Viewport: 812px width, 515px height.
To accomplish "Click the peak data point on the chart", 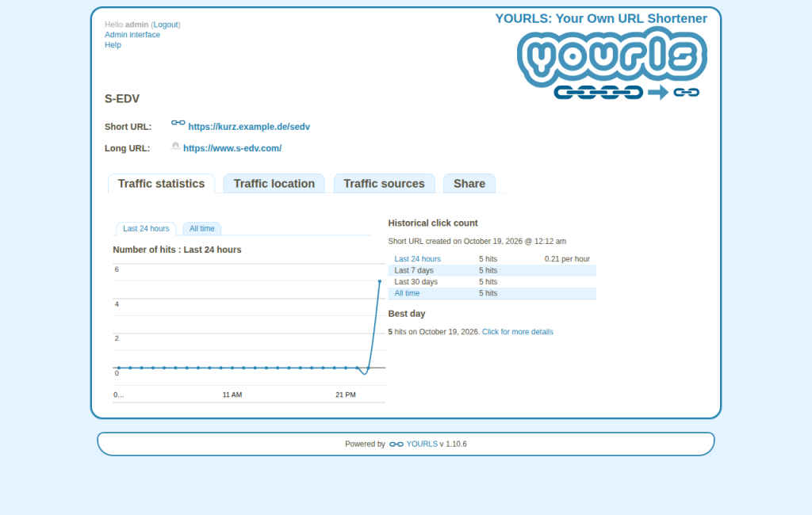I will point(380,281).
